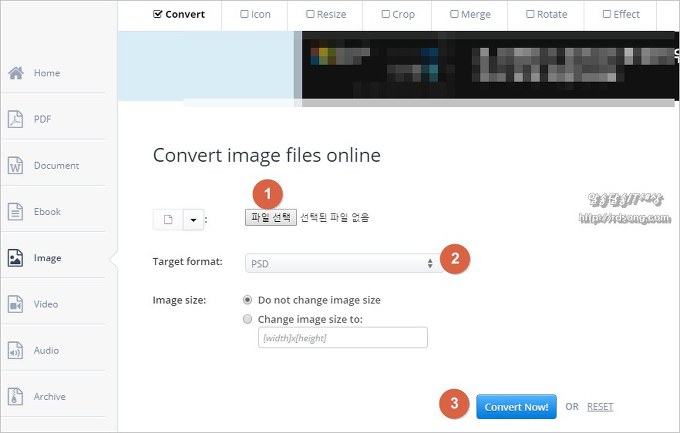Image resolution: width=680 pixels, height=433 pixels.
Task: Open the Target format PSD dropdown
Action: 342,263
